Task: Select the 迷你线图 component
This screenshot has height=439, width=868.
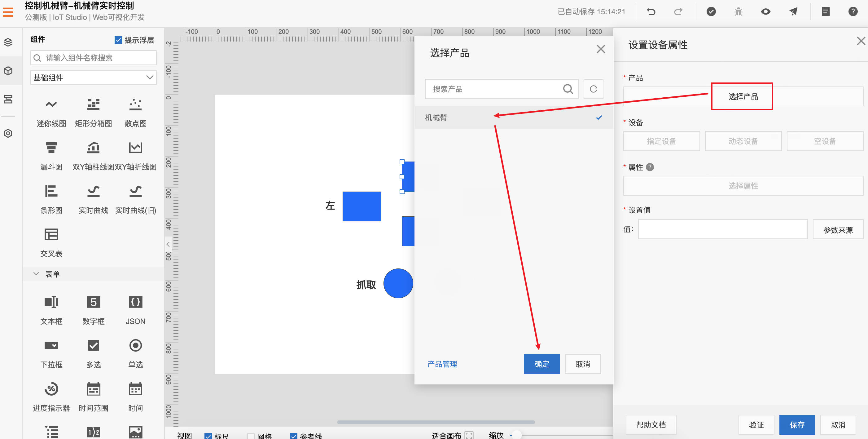Action: point(51,113)
